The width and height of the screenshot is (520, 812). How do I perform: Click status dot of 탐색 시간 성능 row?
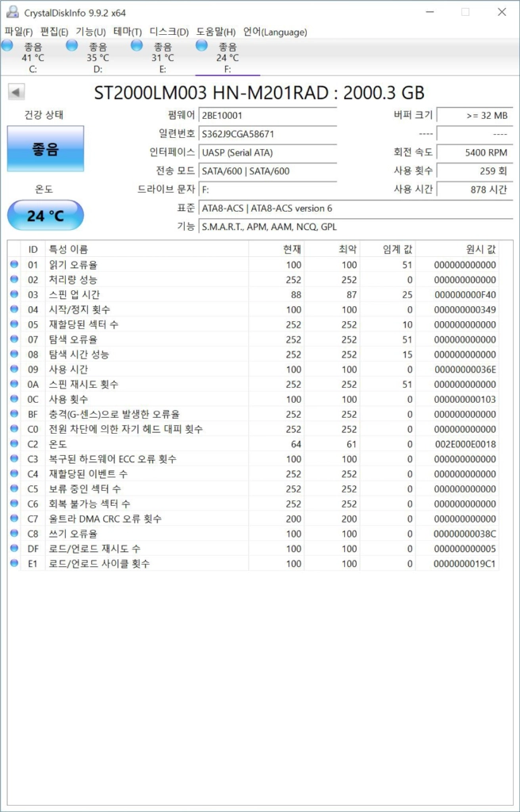[x=14, y=354]
